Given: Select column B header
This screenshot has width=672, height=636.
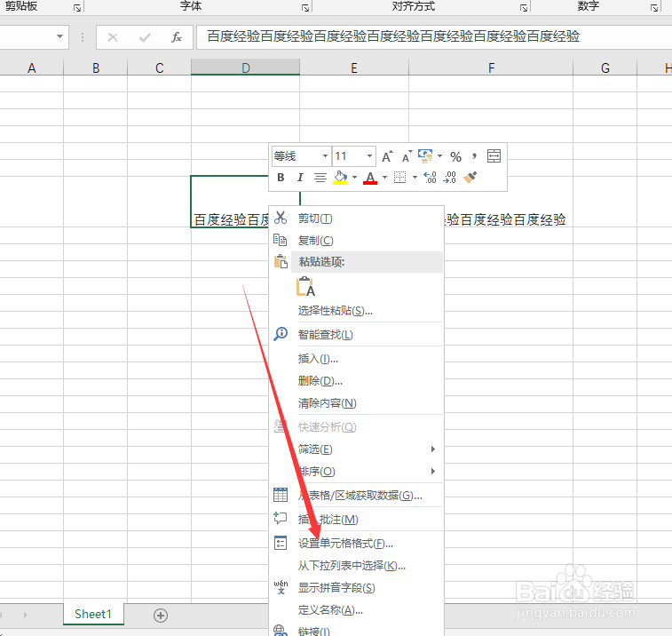Looking at the screenshot, I should (x=96, y=68).
